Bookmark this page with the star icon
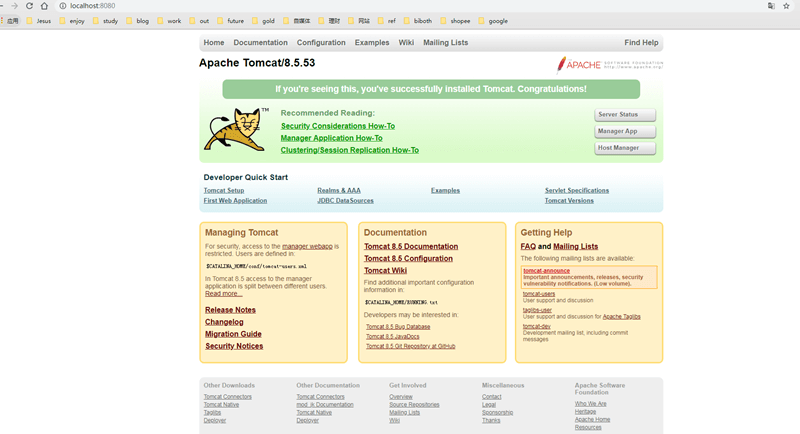Viewport: 800px width, 434px height. point(786,6)
